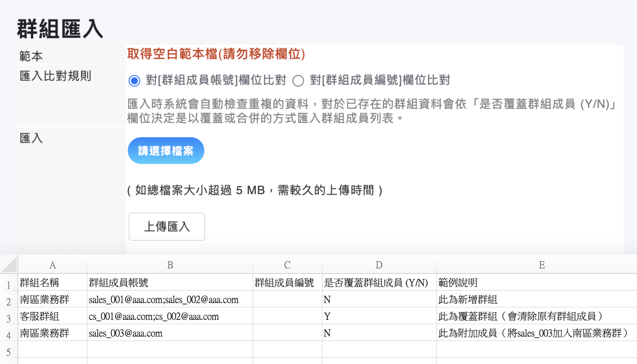Click the spreadsheet select-all corner triangle
Screen dimensions: 637x364
click(x=10, y=265)
